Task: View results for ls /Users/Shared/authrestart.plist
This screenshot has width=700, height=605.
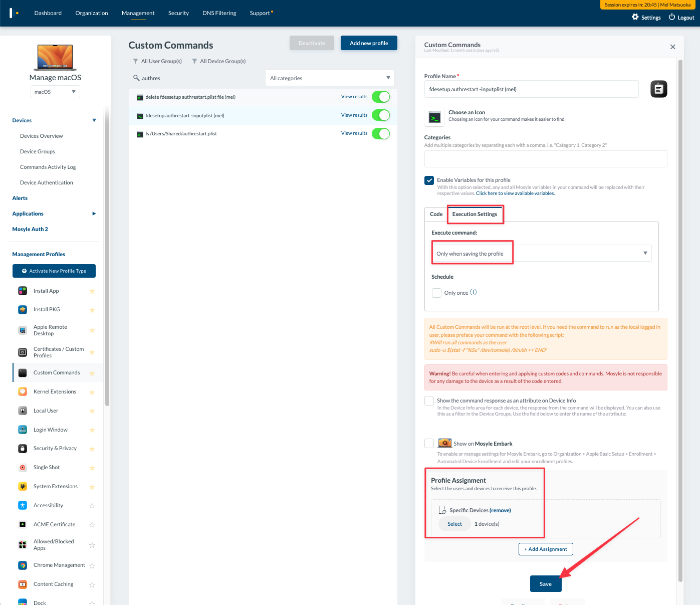Action: pos(354,133)
